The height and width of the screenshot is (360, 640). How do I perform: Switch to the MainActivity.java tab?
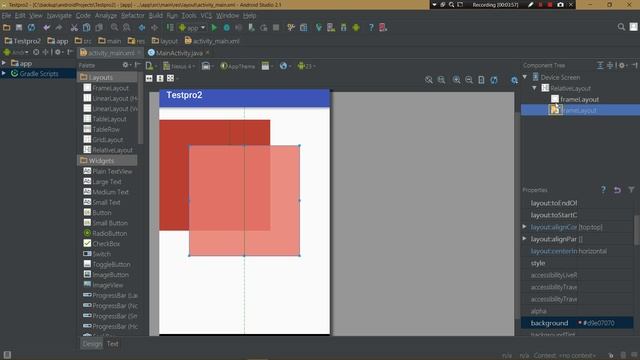[x=179, y=53]
